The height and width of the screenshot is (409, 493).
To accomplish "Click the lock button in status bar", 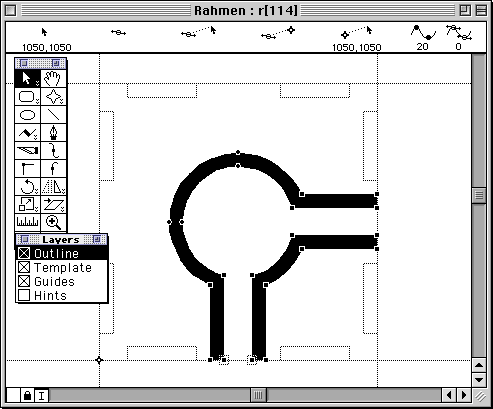I will coord(28,395).
